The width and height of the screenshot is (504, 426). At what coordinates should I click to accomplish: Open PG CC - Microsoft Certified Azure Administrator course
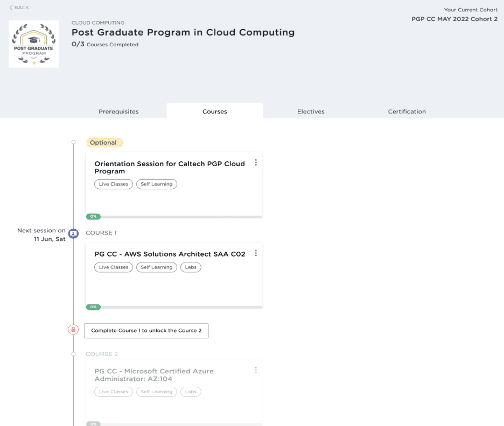tap(154, 375)
